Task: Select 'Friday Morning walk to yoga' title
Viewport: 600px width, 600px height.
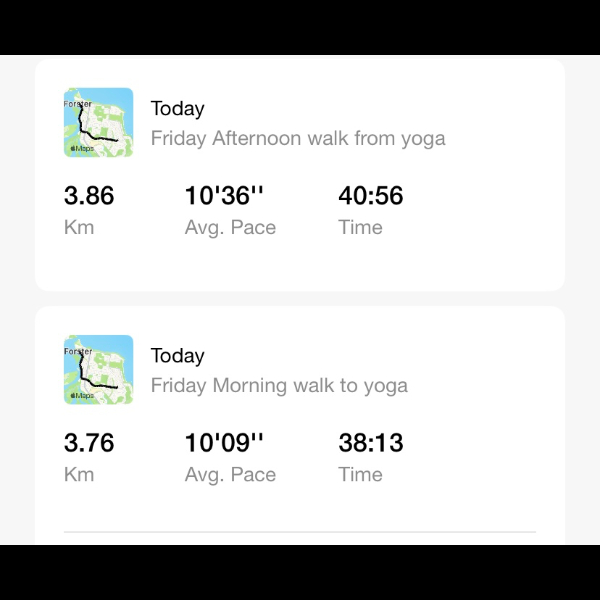Action: pos(279,385)
